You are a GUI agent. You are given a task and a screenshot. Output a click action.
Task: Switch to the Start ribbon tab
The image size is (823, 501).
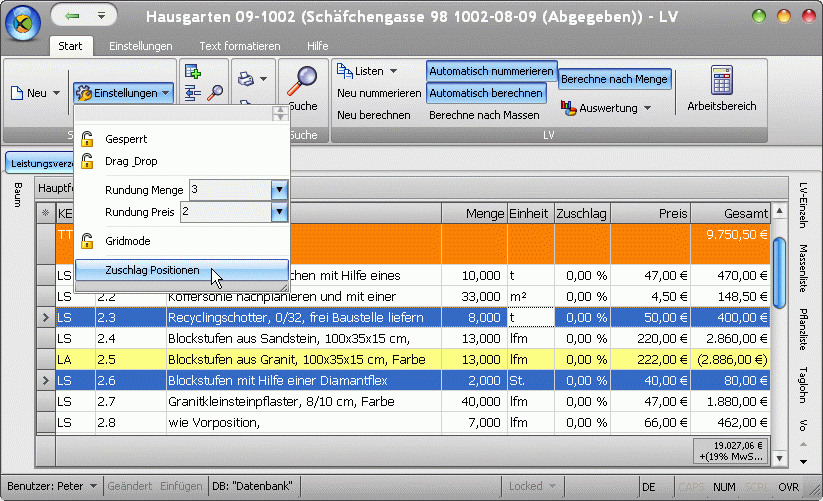click(70, 46)
